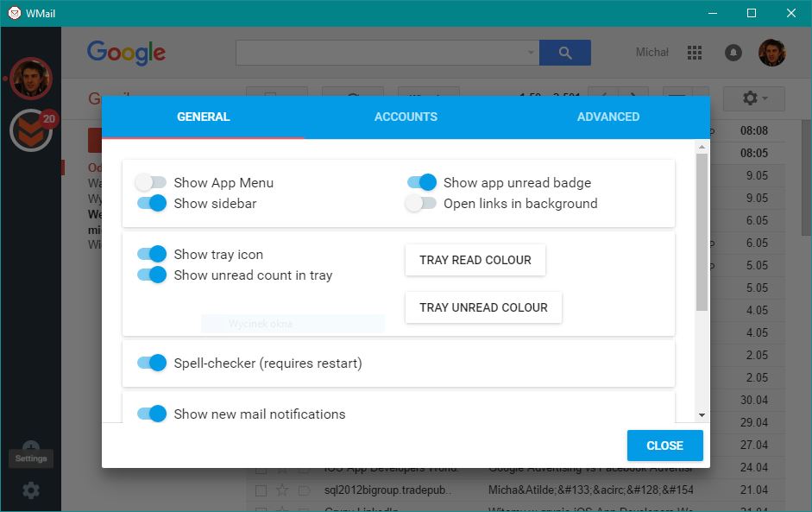Click the settings dialog scrollbar thumb
The height and width of the screenshot is (512, 812).
(702, 232)
